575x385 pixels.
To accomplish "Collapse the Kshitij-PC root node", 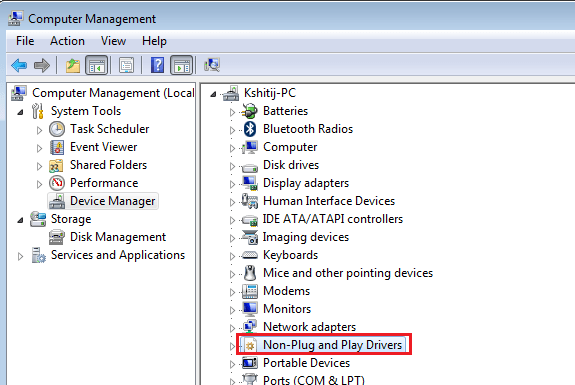I will 213,95.
